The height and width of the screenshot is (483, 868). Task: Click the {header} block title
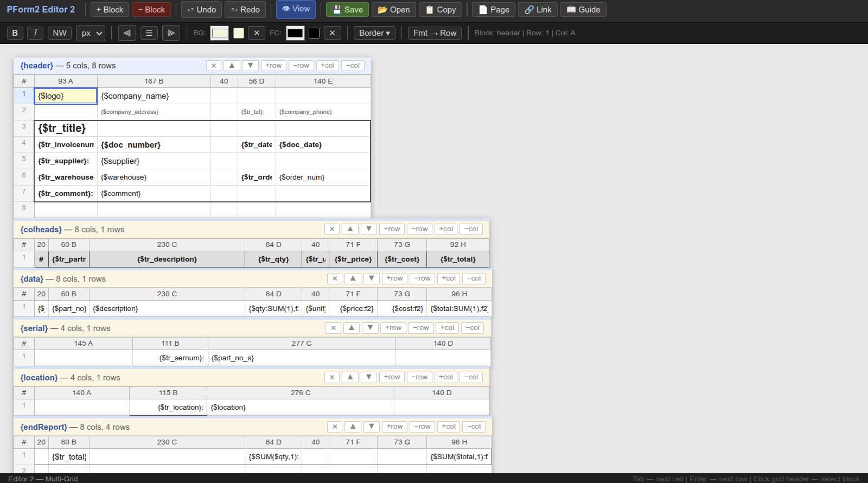tap(37, 66)
